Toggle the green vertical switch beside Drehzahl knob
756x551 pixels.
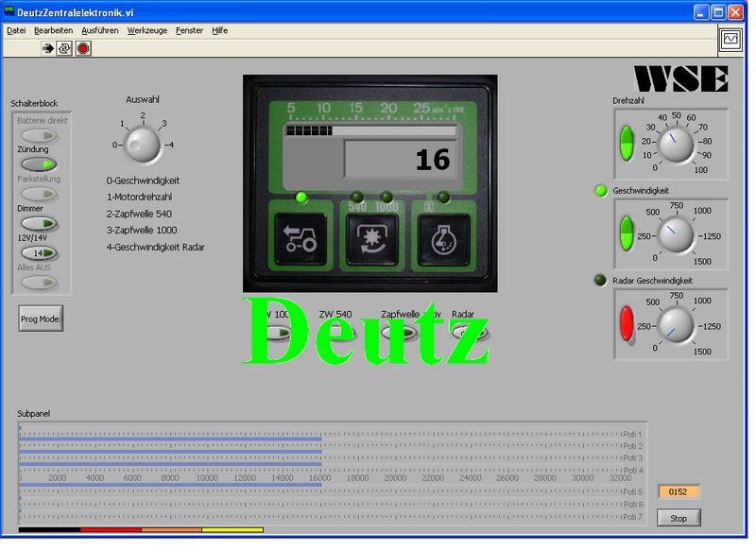pos(627,143)
